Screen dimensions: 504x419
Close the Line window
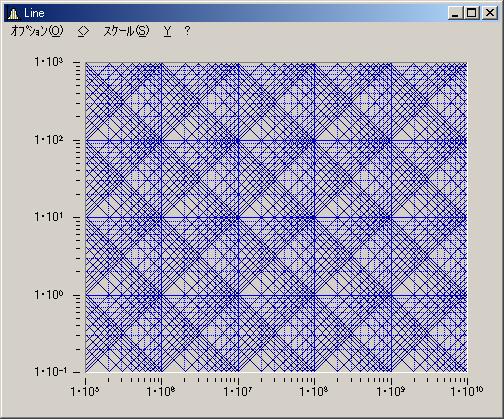pyautogui.click(x=490, y=13)
